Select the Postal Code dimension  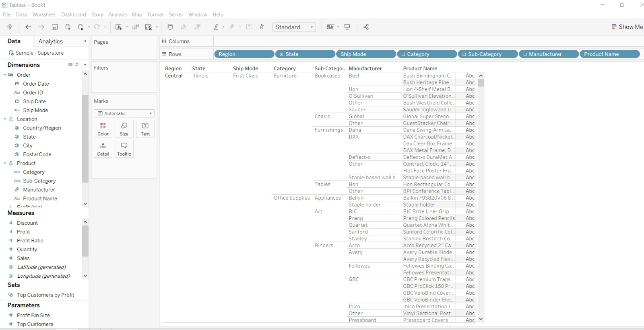[37, 154]
